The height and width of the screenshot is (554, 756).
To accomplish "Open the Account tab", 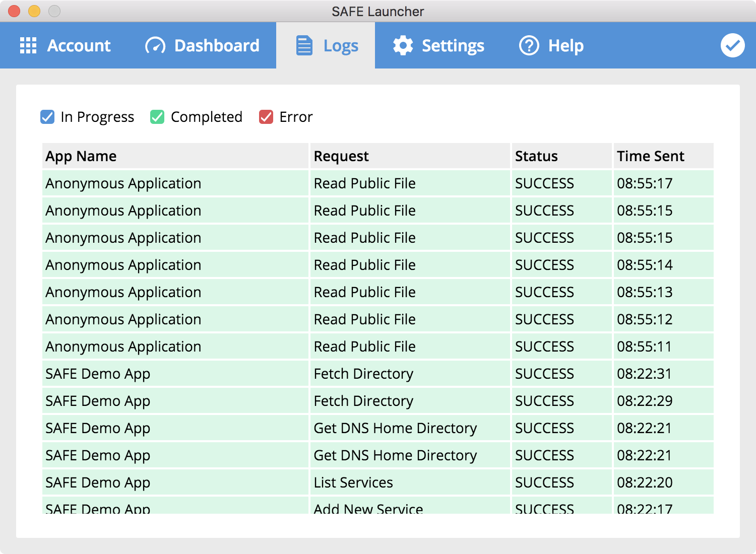I will coord(66,45).
